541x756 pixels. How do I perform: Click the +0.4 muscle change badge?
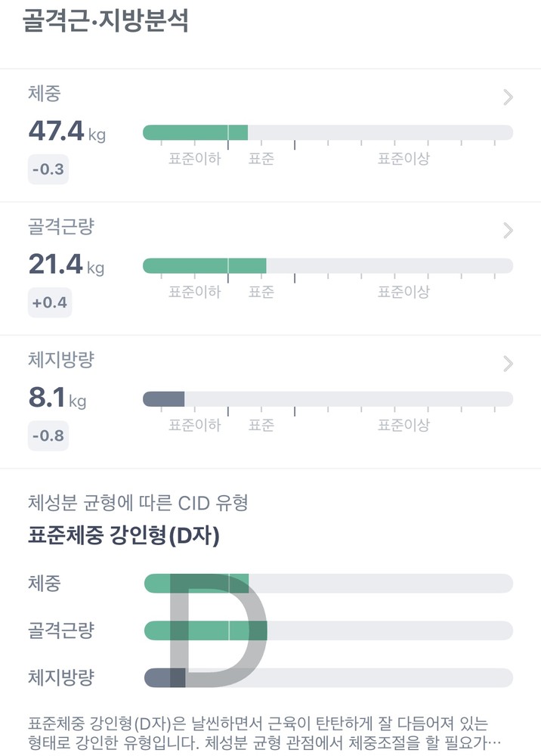coord(50,303)
